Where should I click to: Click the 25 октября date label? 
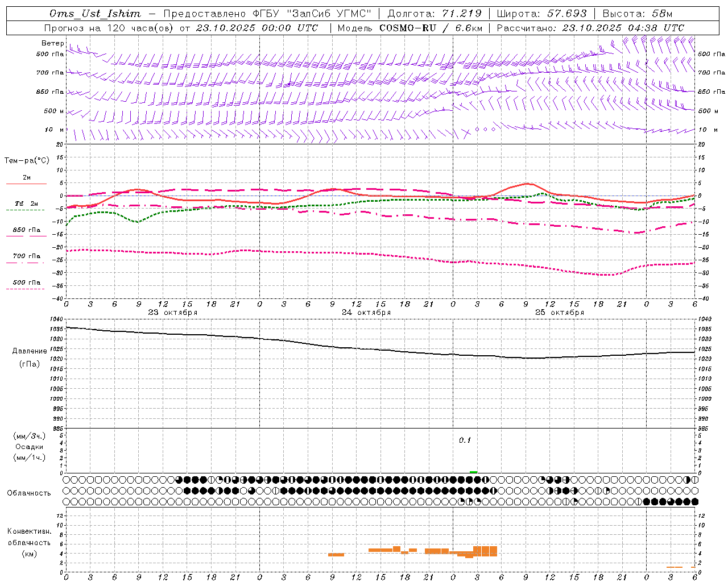coord(560,312)
